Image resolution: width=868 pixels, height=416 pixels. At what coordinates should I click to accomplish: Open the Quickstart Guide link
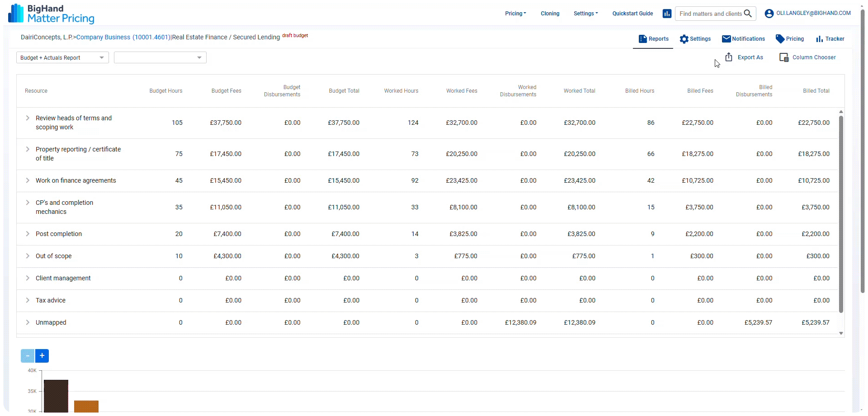pos(632,14)
